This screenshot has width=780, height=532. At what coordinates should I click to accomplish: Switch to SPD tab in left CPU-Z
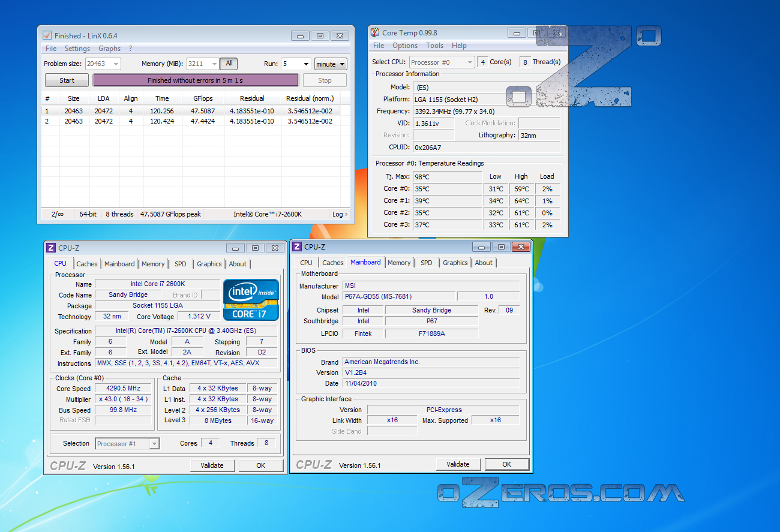[x=181, y=264]
